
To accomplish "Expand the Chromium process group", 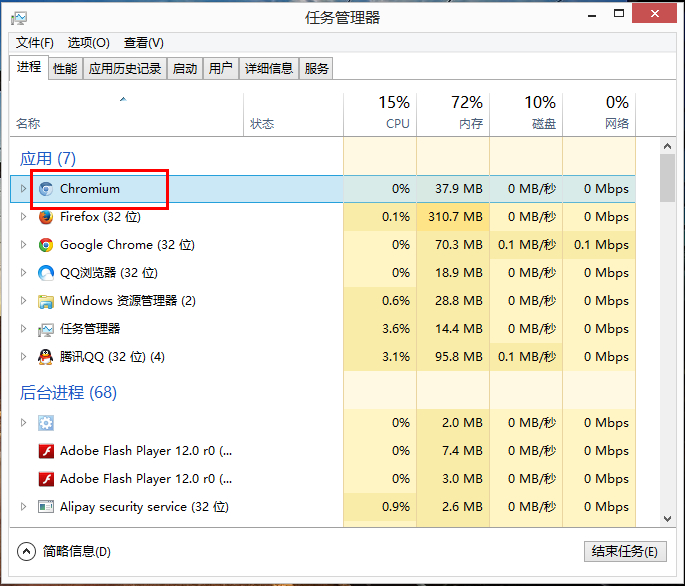I will click(x=24, y=189).
